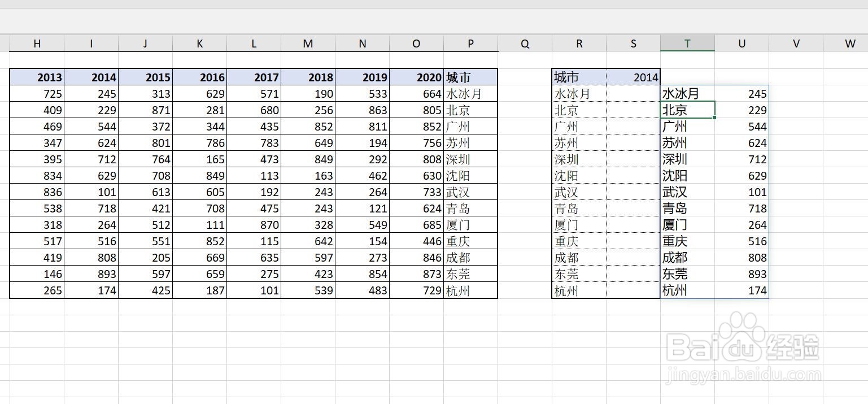Click 北京 in column R
Image resolution: width=868 pixels, height=404 pixels.
[x=579, y=110]
